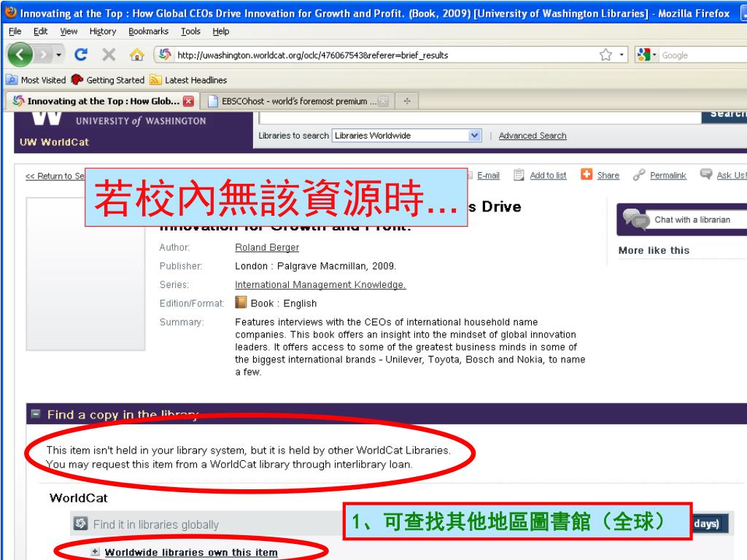The image size is (747, 560).
Task: Click the browser Forward arrow button
Action: [43, 55]
